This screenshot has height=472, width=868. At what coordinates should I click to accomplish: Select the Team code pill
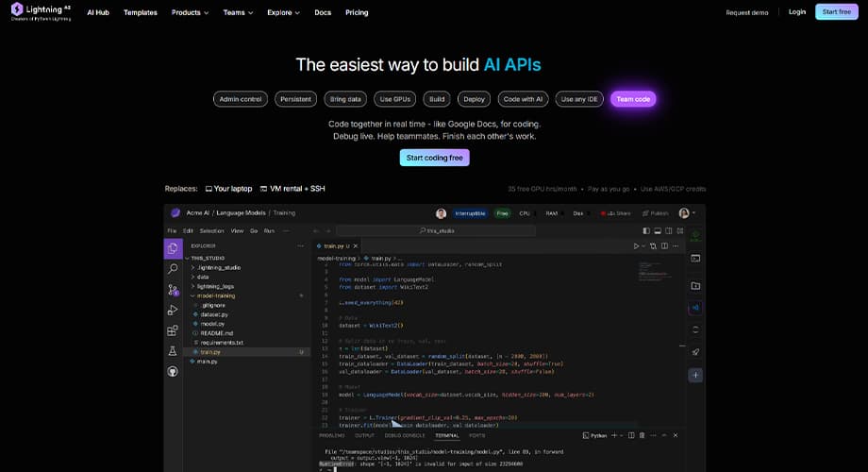coord(633,99)
